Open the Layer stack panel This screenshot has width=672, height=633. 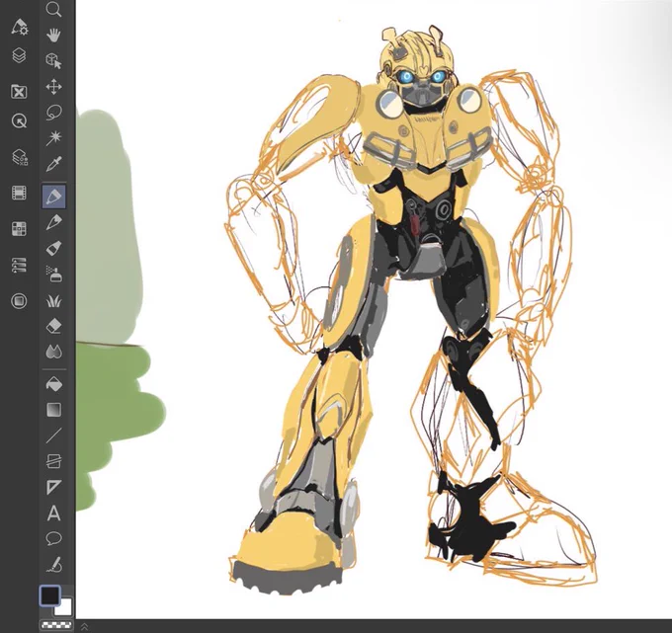pos(19,55)
